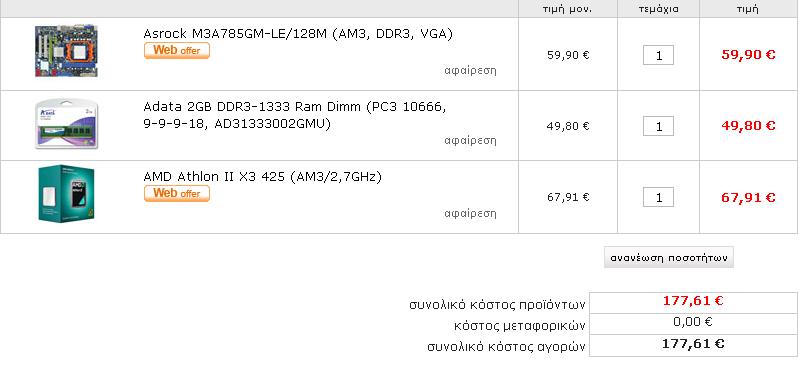This screenshot has height=371, width=799.
Task: Focus the quantity field for Asrock motherboard
Action: pyautogui.click(x=658, y=55)
